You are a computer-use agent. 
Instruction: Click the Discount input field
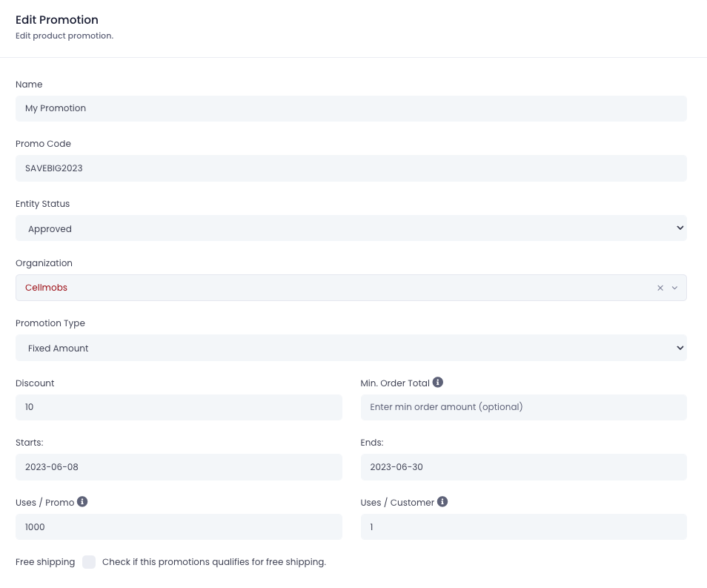[x=179, y=407]
